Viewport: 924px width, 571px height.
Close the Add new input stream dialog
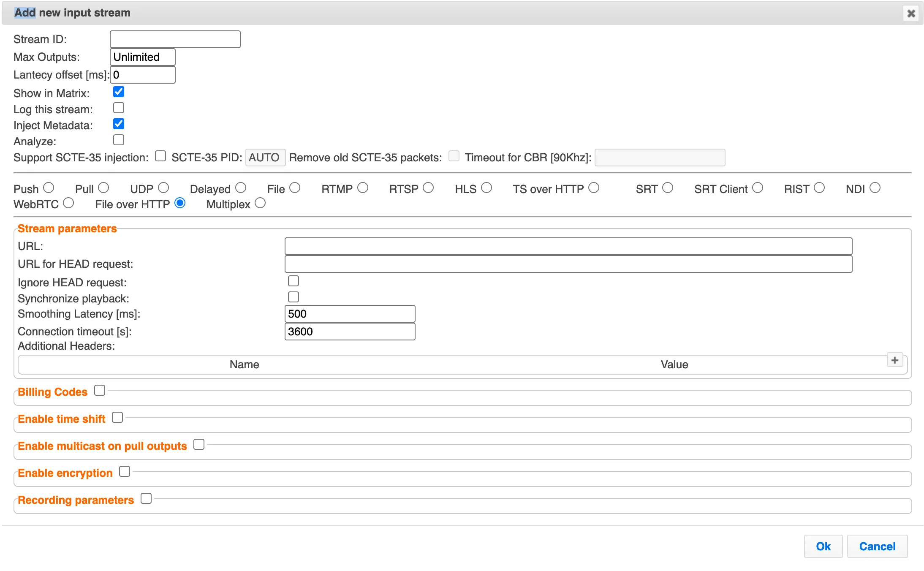pos(911,14)
